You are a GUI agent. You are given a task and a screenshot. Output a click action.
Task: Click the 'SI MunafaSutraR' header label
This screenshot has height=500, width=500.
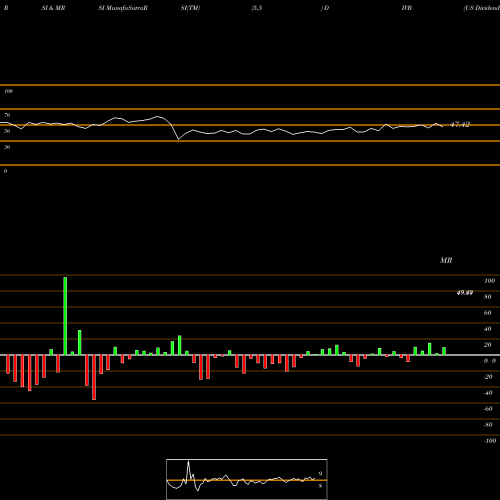click(123, 8)
